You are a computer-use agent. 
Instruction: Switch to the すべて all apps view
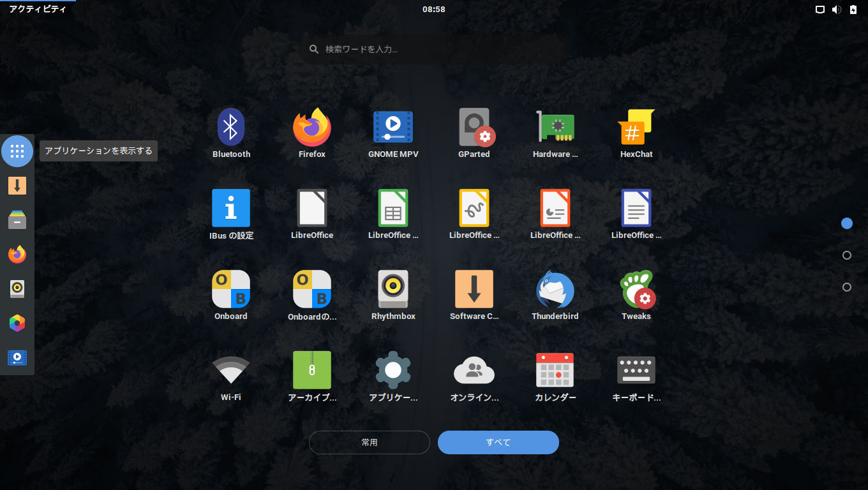pos(498,442)
